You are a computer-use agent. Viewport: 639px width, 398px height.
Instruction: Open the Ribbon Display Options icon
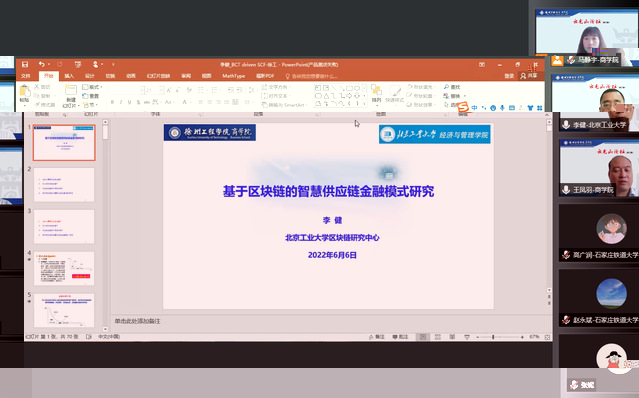(482, 64)
